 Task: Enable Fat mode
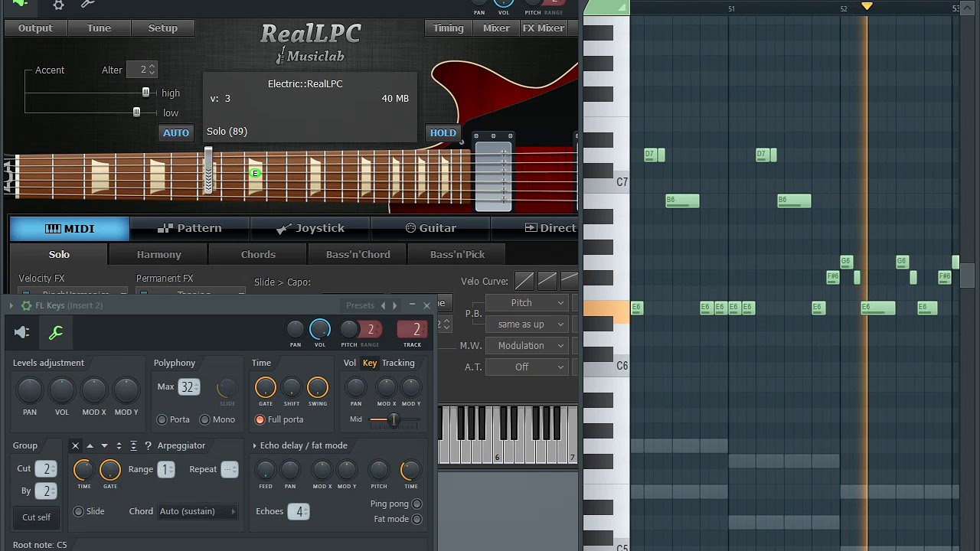(417, 519)
